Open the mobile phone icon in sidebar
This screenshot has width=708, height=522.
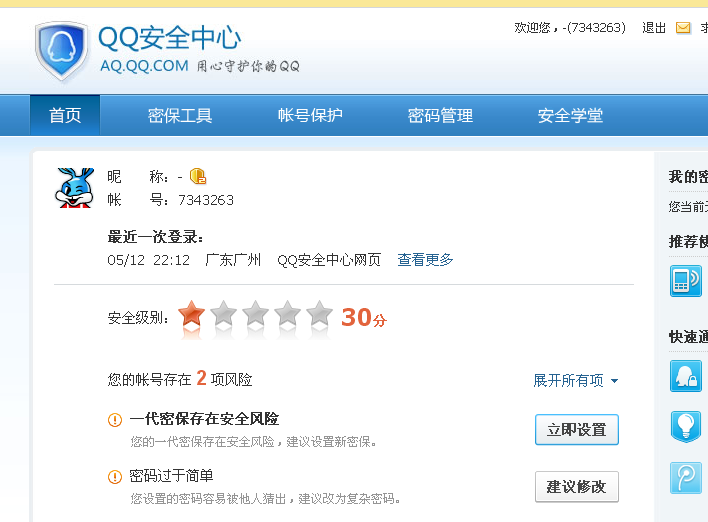pos(686,281)
